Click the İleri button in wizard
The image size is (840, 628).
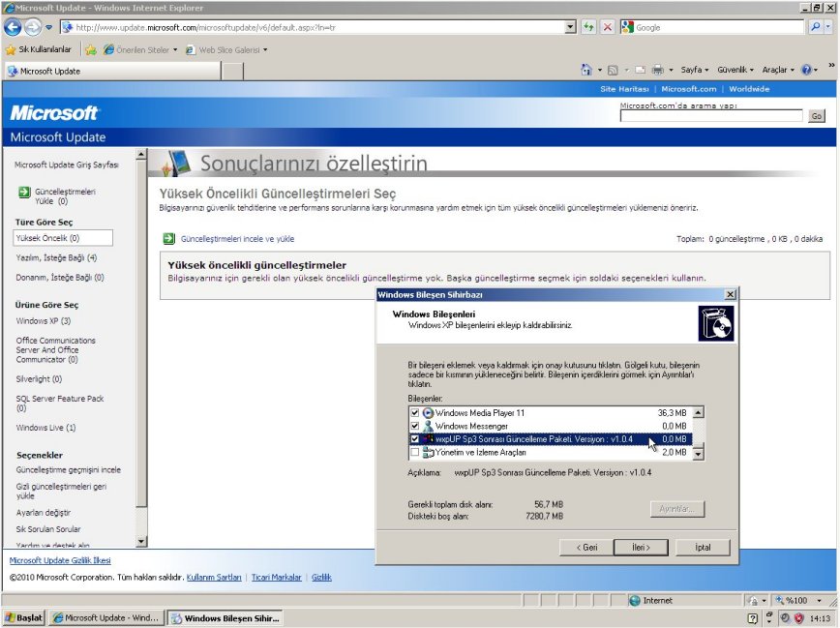pos(641,547)
